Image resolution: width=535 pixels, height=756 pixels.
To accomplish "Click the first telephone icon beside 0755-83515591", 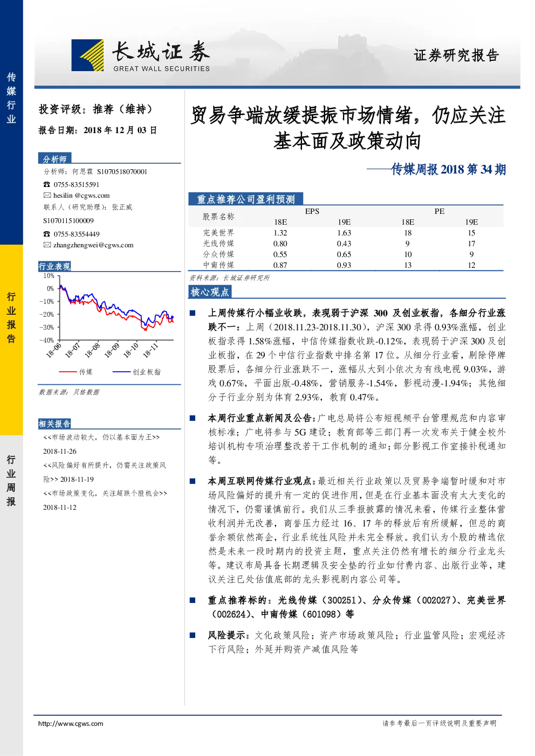I will (x=47, y=185).
